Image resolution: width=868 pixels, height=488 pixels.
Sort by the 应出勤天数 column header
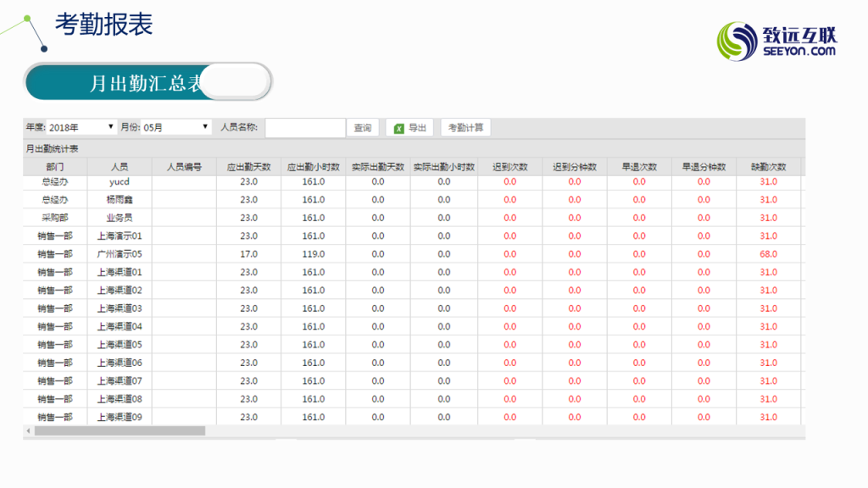[x=248, y=167]
